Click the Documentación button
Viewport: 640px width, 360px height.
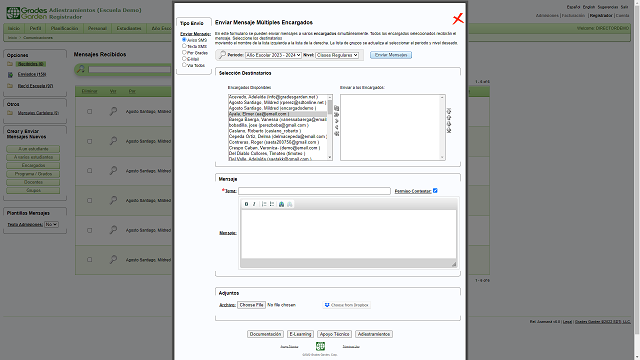coord(265,334)
